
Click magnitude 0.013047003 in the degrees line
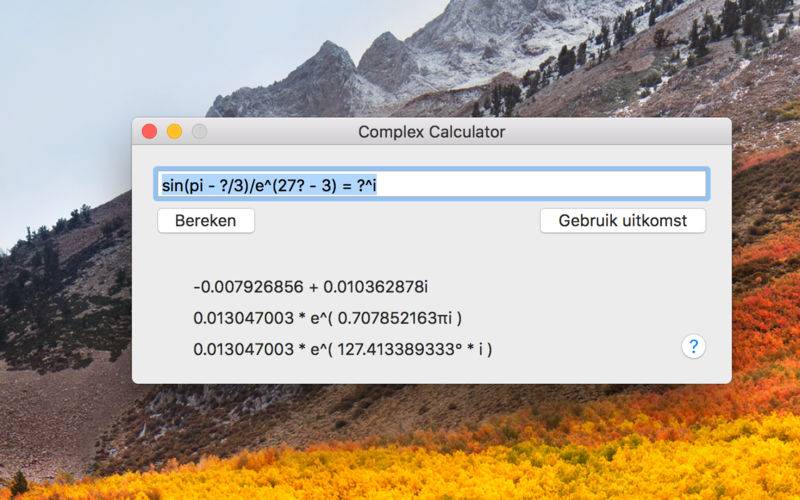click(x=243, y=349)
